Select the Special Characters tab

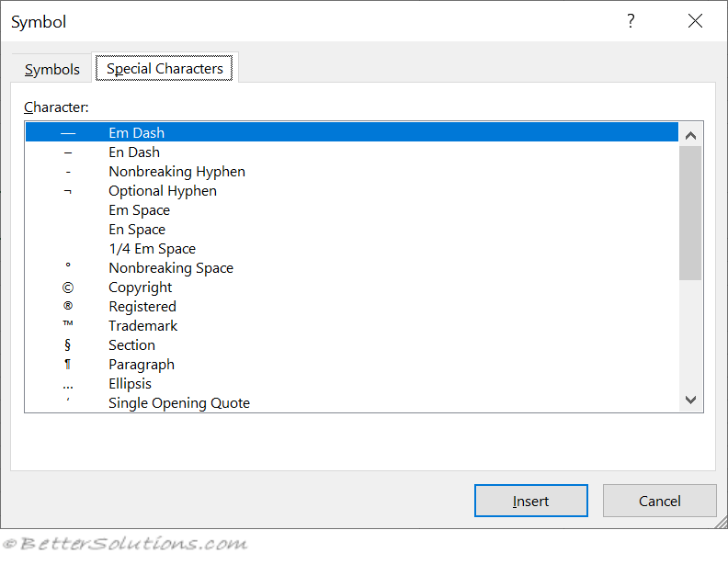[x=165, y=68]
